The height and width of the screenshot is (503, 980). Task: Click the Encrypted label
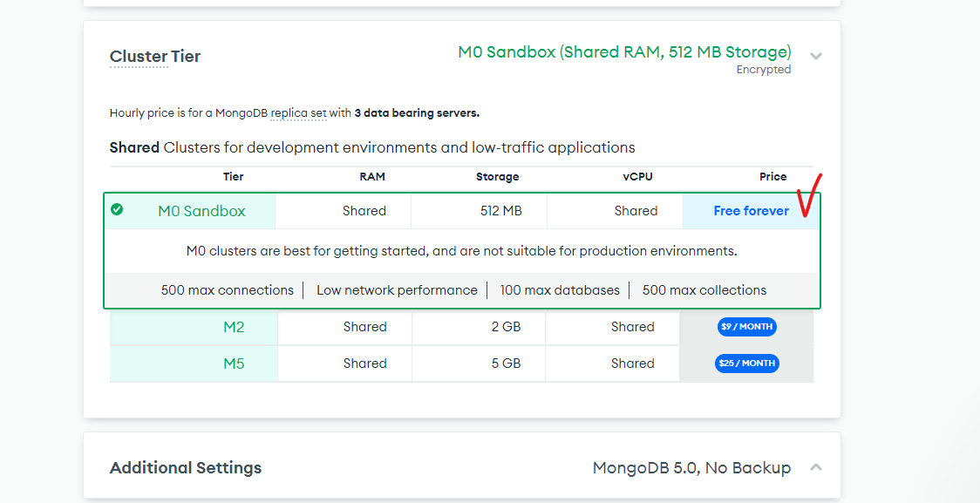(x=764, y=70)
